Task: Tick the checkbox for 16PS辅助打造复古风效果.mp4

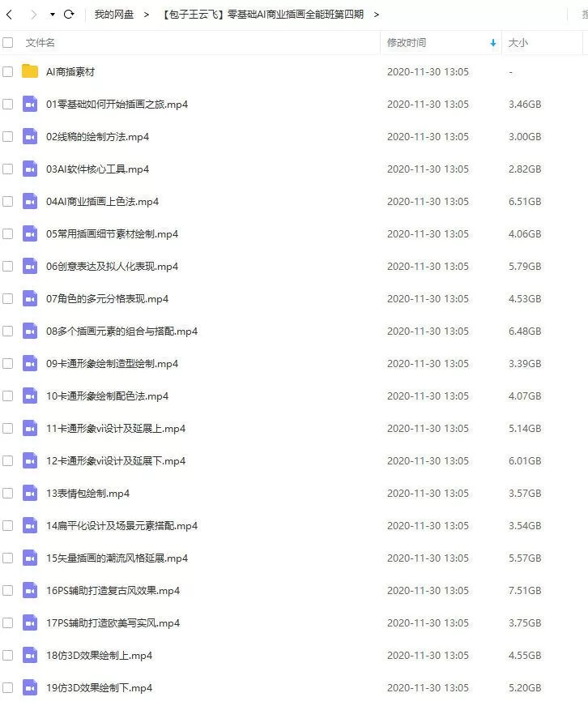Action: [x=7, y=591]
